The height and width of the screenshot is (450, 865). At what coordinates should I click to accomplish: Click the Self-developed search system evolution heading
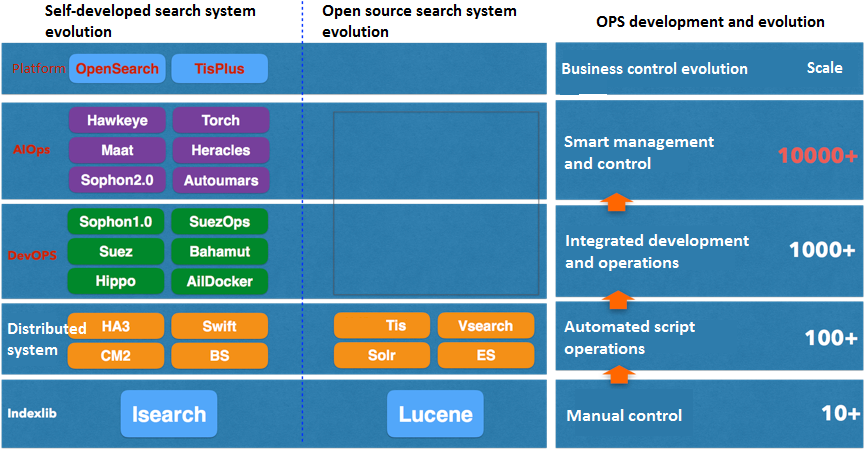[x=150, y=21]
